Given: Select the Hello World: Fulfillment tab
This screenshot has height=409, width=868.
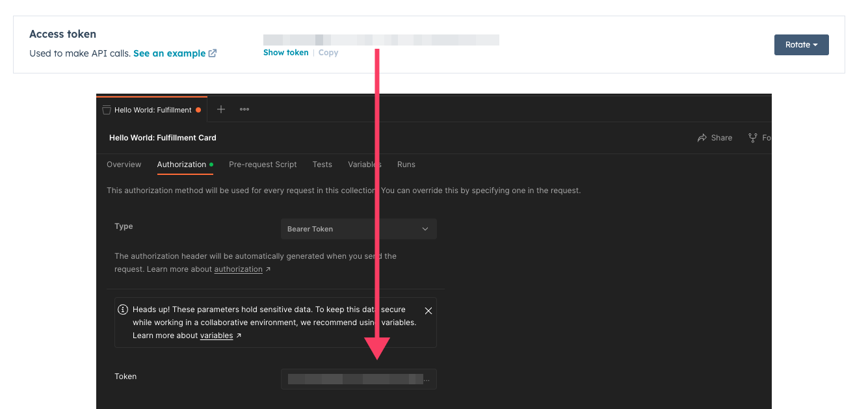Looking at the screenshot, I should (x=152, y=110).
